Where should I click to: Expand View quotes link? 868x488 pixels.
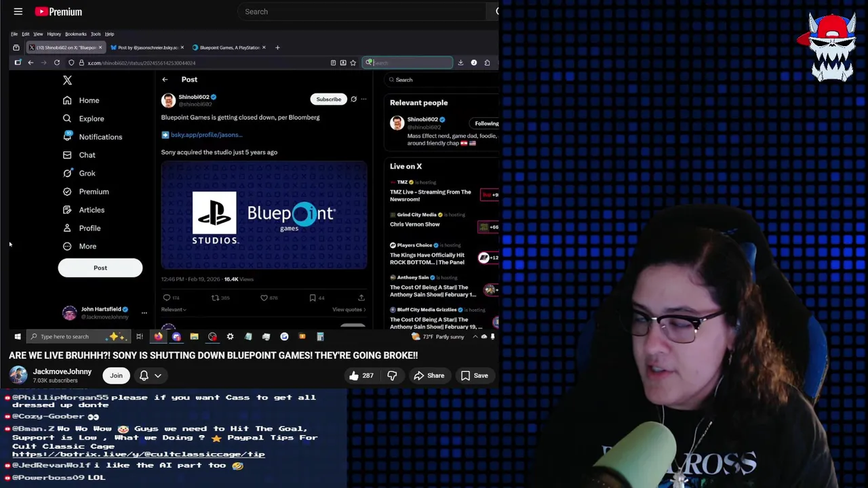[x=349, y=310]
